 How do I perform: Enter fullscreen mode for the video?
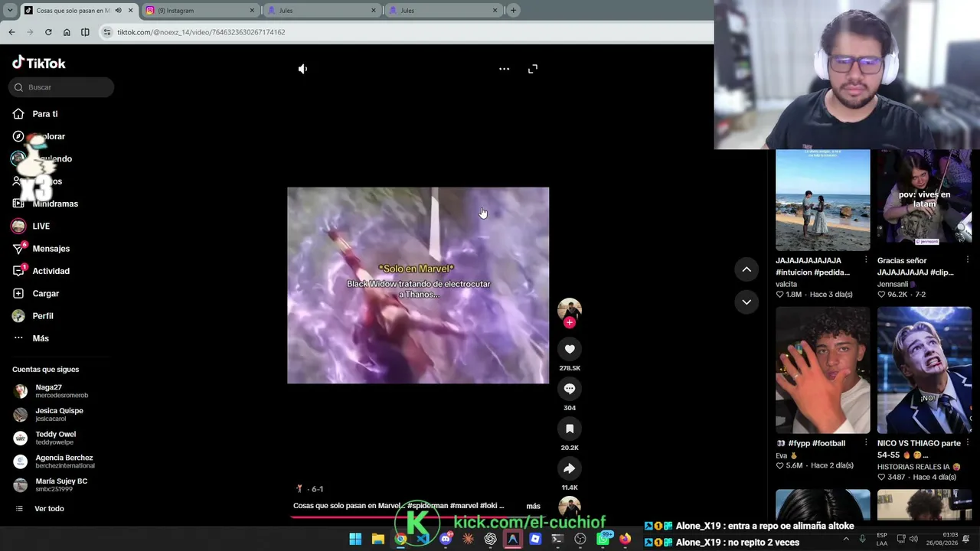[x=533, y=69]
